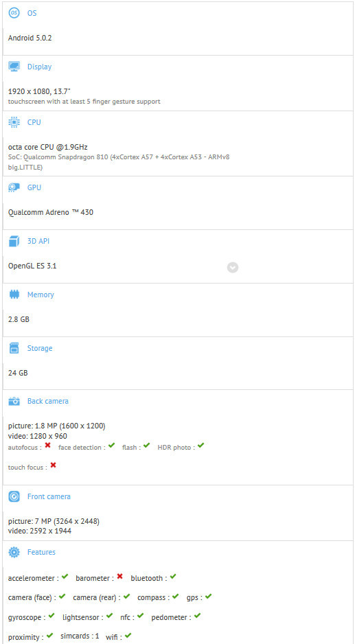Click the red cross next to barometer
355x644 pixels.
(x=119, y=577)
